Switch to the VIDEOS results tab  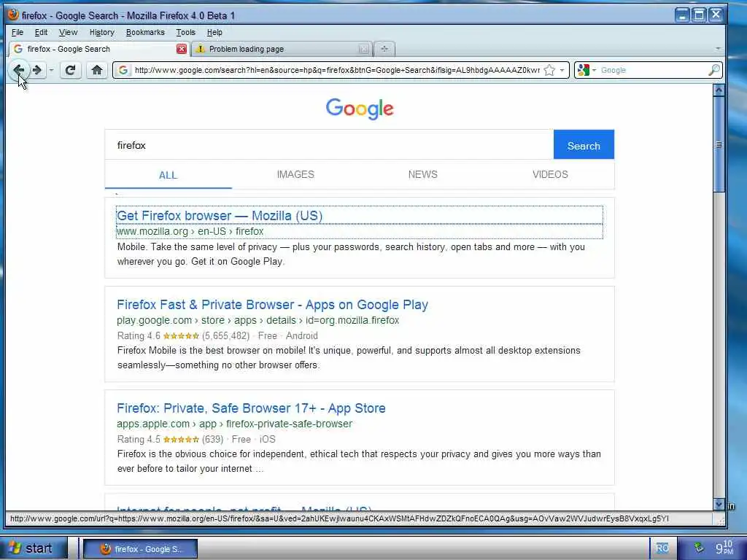pos(550,175)
